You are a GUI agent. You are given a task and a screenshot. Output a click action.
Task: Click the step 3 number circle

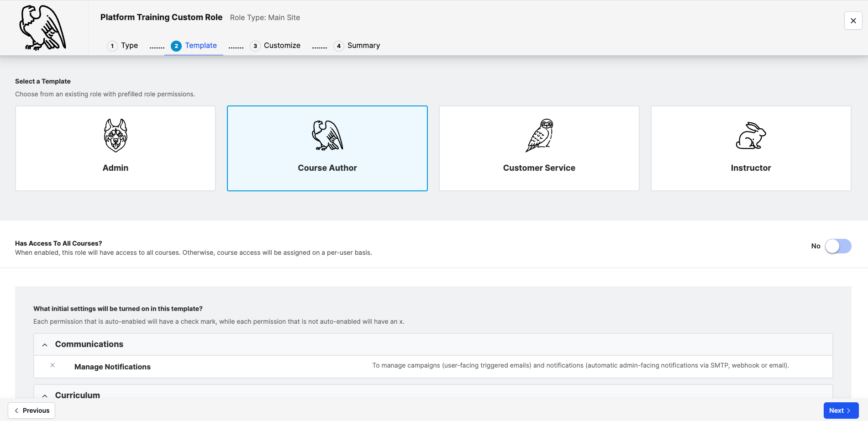click(255, 46)
